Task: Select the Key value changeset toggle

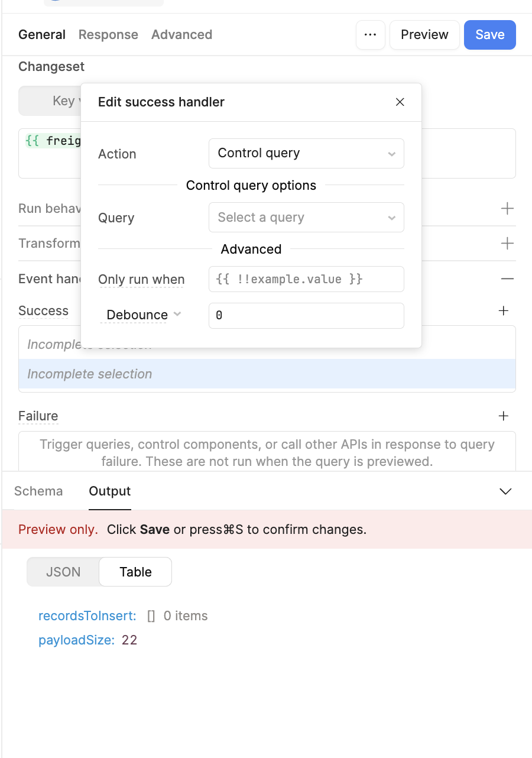Action: (50, 101)
